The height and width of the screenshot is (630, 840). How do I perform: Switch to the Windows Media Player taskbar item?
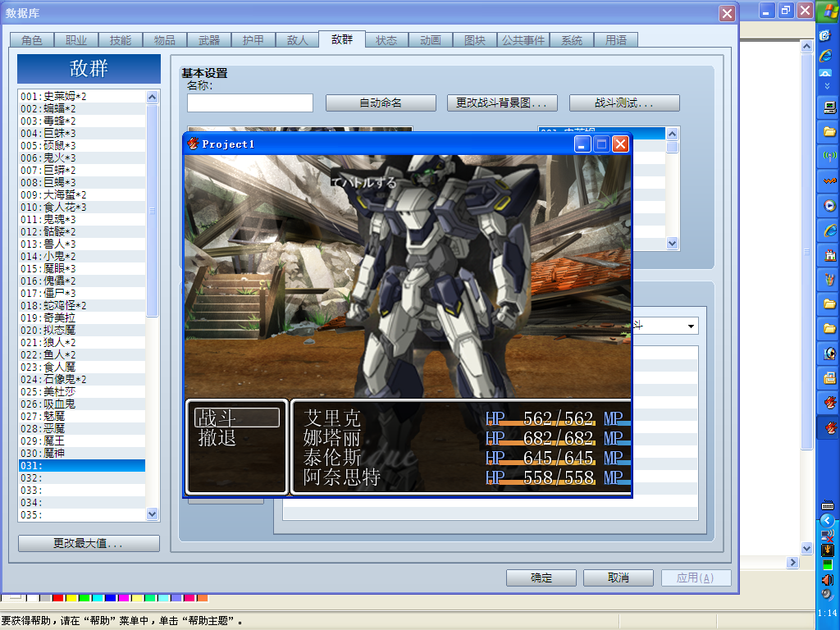coord(829,206)
